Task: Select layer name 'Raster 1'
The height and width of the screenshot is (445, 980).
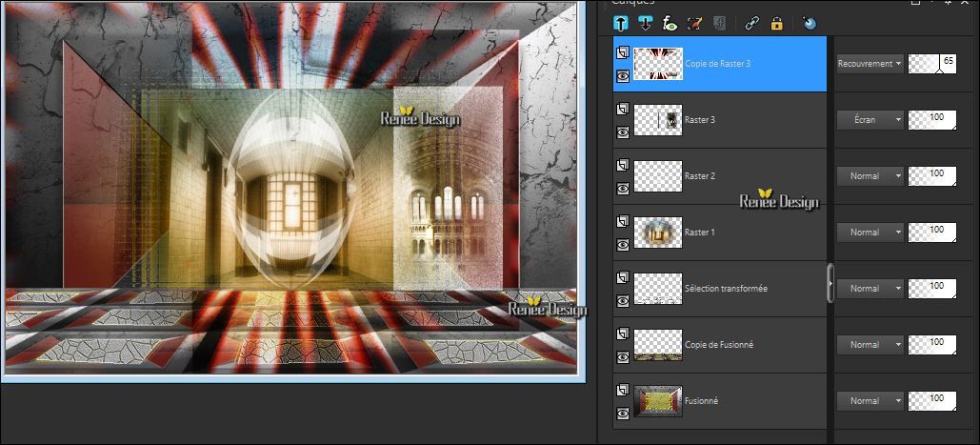Action: click(700, 232)
